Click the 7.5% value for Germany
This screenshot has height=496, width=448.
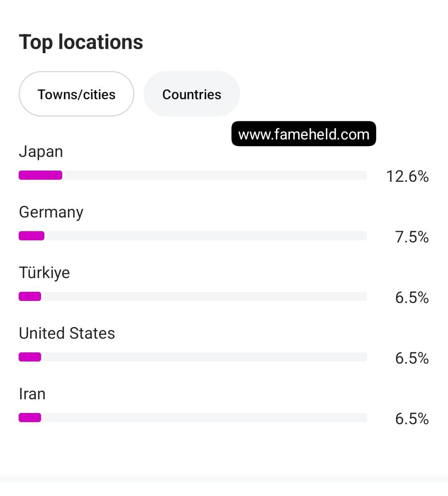coord(411,237)
